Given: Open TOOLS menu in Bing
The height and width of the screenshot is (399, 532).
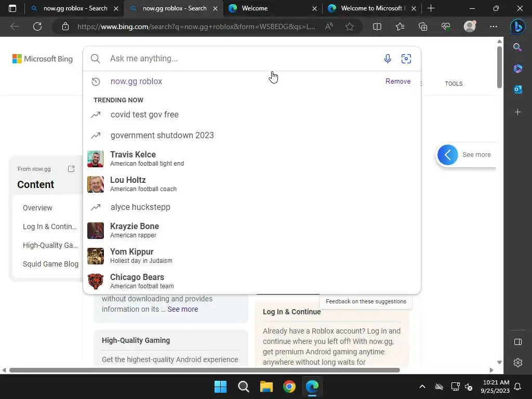Looking at the screenshot, I should [x=454, y=84].
